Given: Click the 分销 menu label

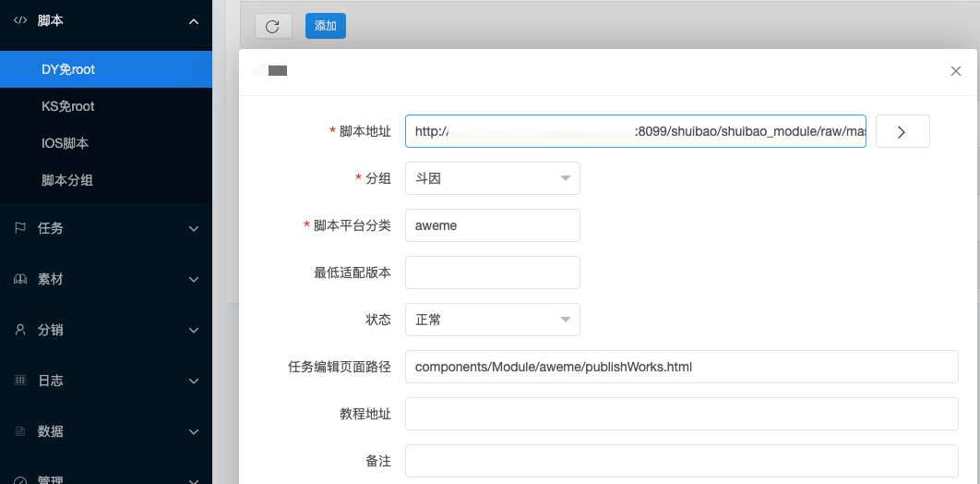Looking at the screenshot, I should pos(51,330).
